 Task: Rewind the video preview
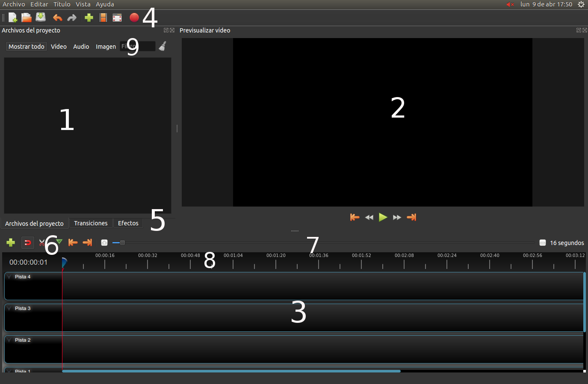(x=369, y=218)
